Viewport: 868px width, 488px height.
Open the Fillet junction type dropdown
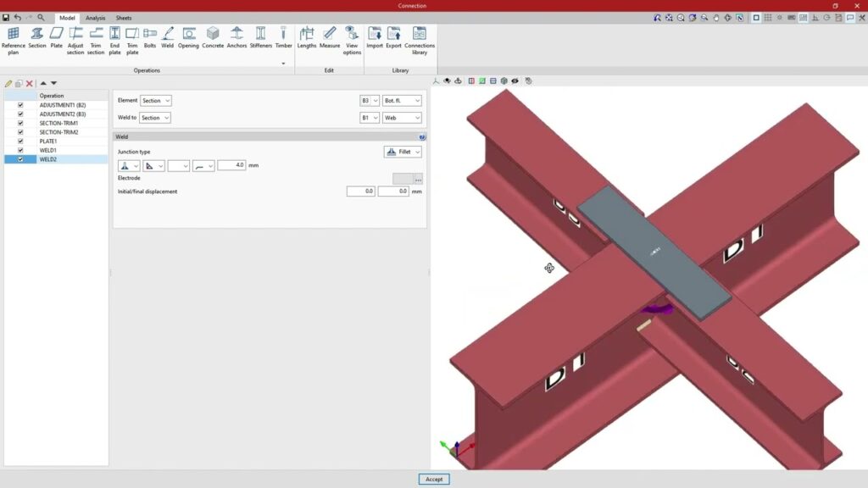(403, 152)
